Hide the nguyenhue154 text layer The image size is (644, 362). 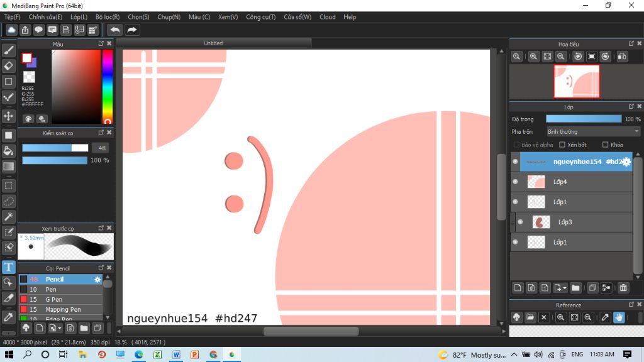[x=515, y=162]
